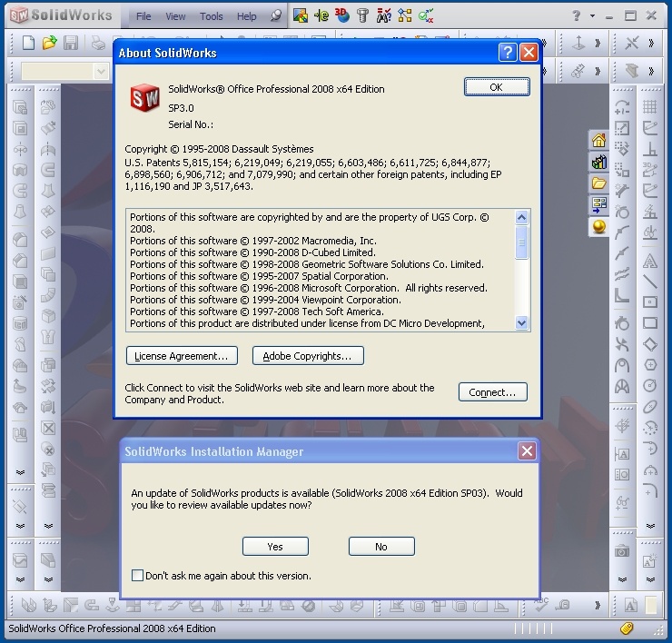The image size is (672, 643).
Task: Click Yes to review updates
Action: [x=275, y=547]
